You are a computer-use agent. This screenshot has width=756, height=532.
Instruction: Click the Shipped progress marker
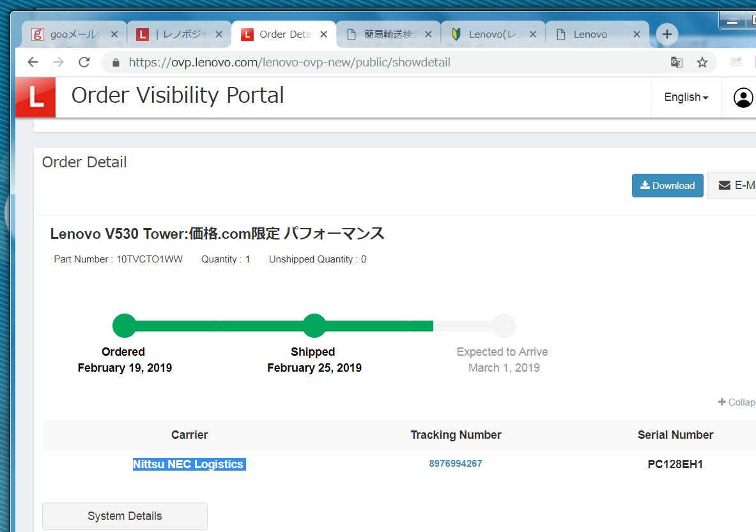314,326
